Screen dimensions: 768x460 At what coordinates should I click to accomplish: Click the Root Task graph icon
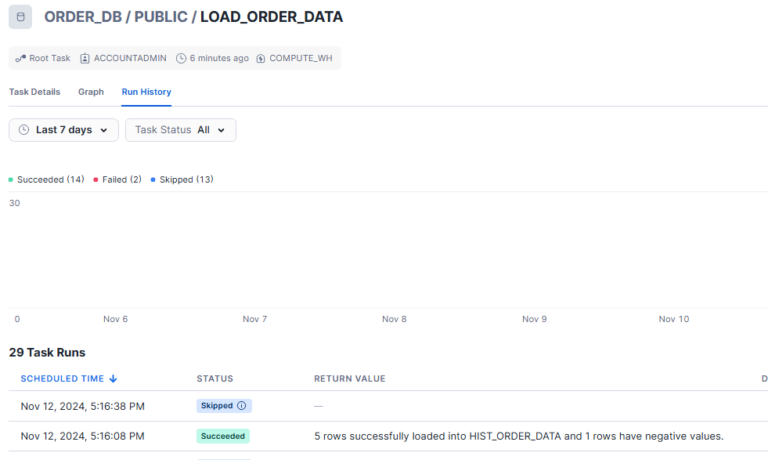tap(20, 58)
